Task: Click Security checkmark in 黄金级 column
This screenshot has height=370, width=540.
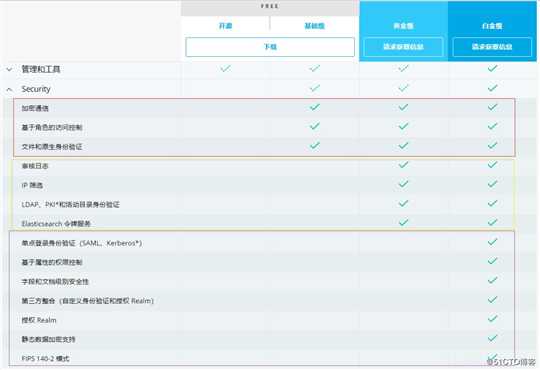Action: tap(403, 88)
